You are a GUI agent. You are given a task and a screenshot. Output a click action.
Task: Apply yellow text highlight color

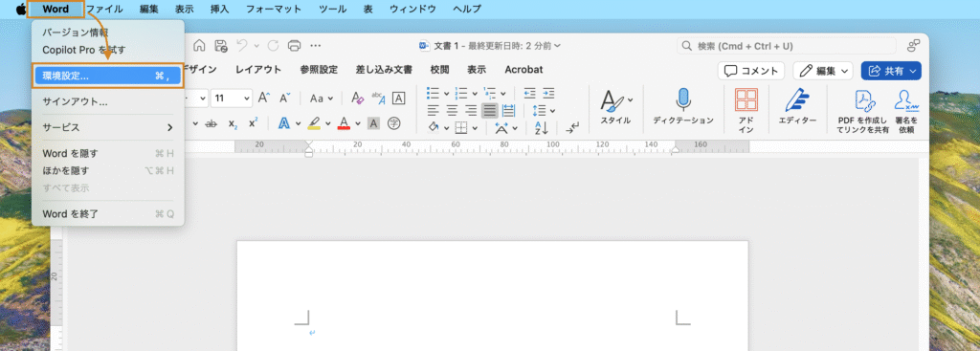coord(314,123)
